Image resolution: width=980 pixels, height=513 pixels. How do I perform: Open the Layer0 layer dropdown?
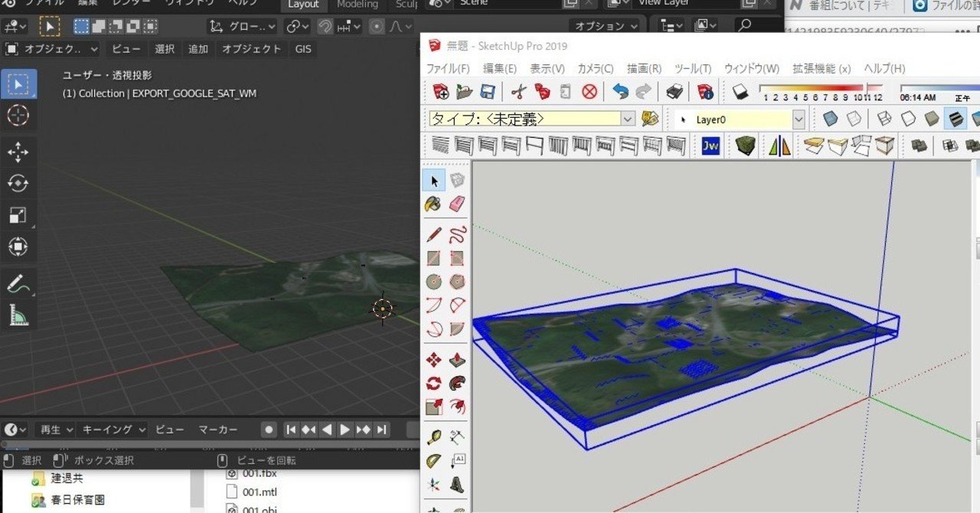click(x=799, y=119)
